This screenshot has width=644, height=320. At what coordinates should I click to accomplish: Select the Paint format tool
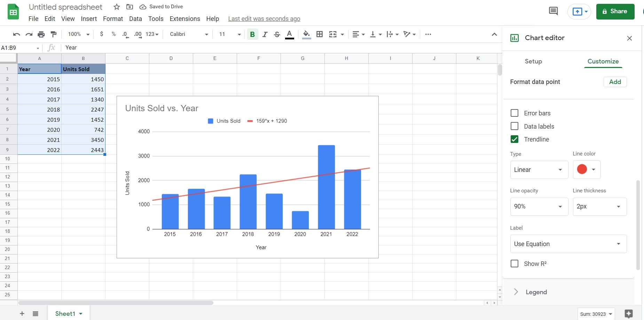53,34
